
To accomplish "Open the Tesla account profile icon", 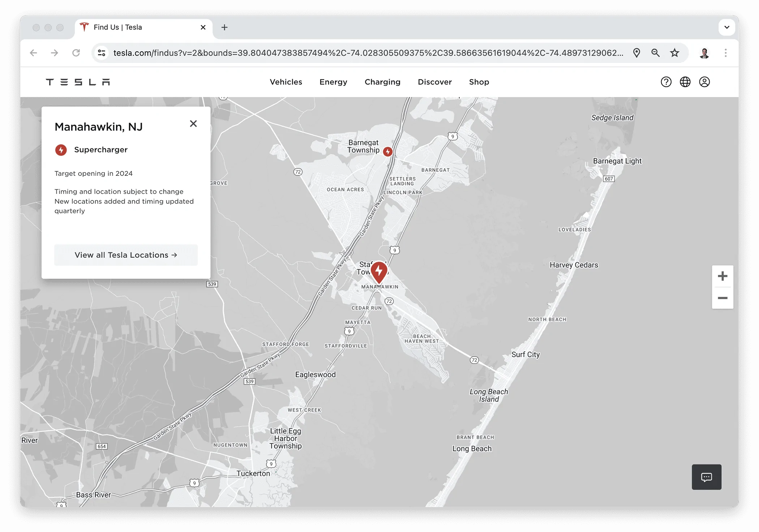I will pos(704,82).
